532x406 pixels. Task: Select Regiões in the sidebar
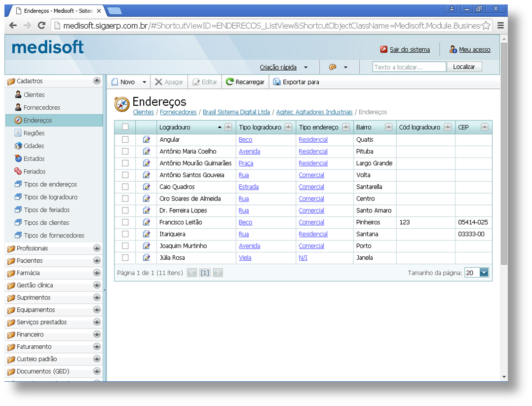click(34, 133)
